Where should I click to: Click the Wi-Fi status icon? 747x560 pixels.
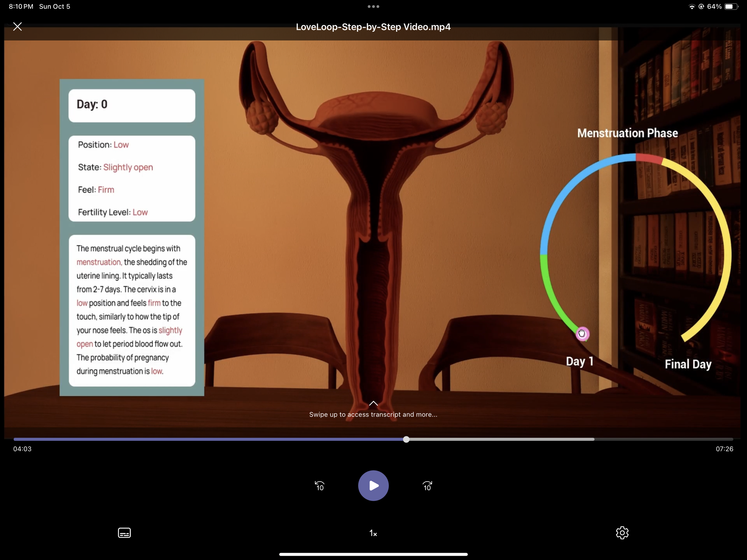[692, 7]
